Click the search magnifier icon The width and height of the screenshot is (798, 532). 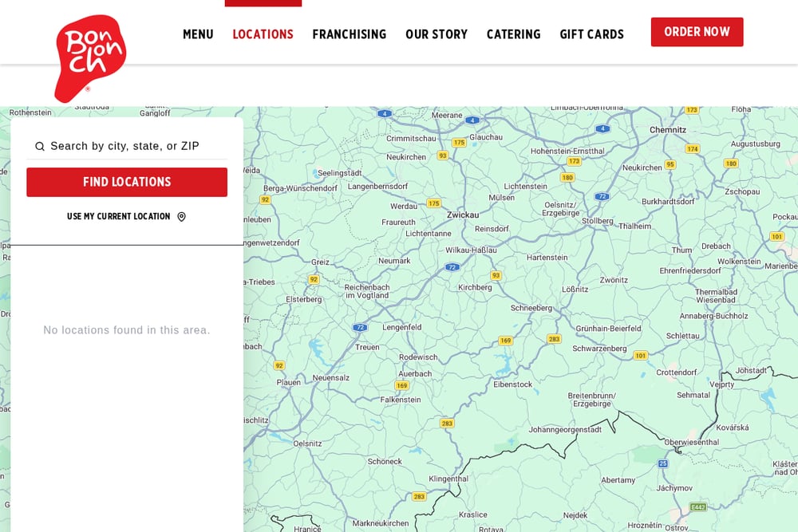(x=40, y=147)
